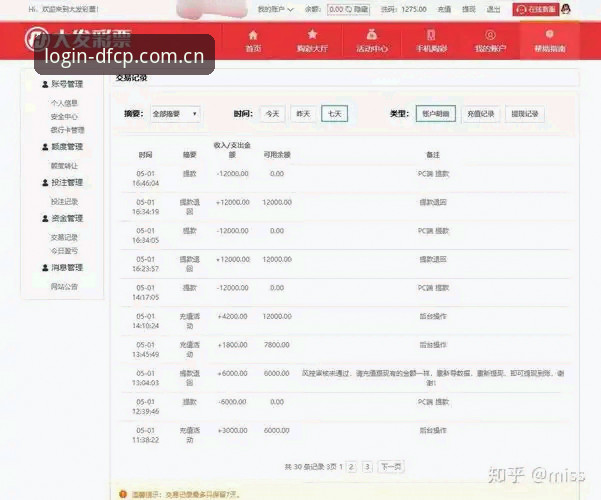Switch to the 充值记录 type tab

(481, 114)
